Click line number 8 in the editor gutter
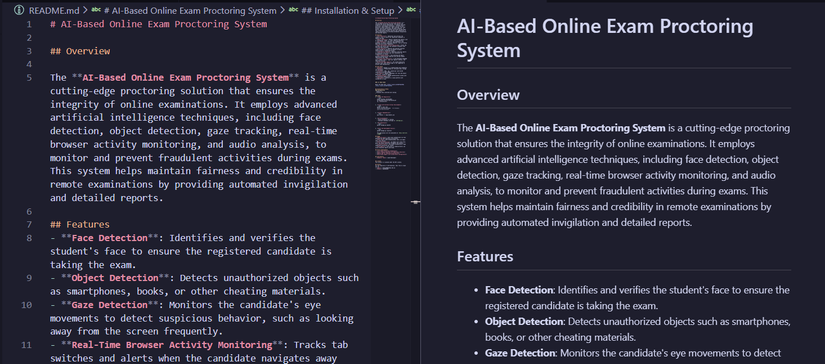 29,238
